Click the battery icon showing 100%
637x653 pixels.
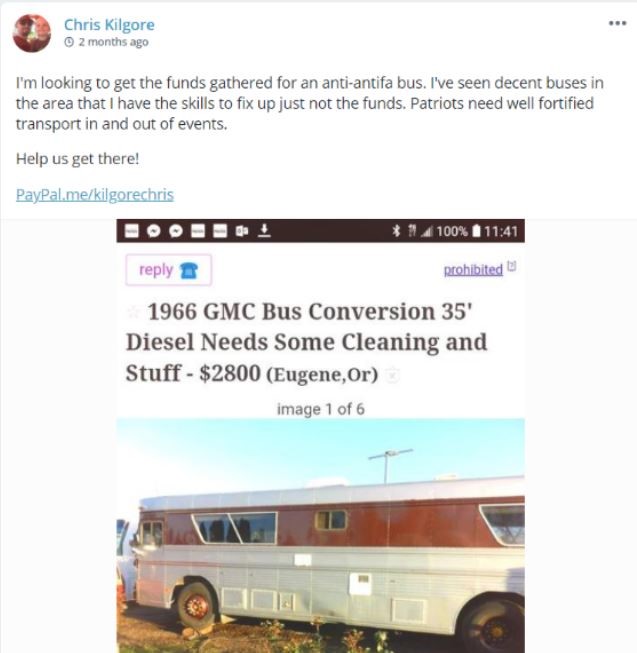[x=477, y=231]
